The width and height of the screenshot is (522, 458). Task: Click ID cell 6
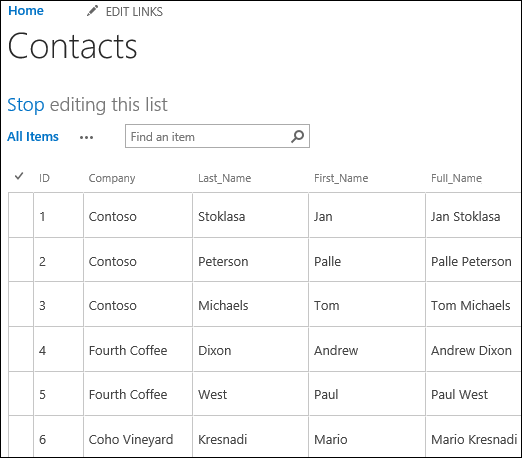pos(58,437)
